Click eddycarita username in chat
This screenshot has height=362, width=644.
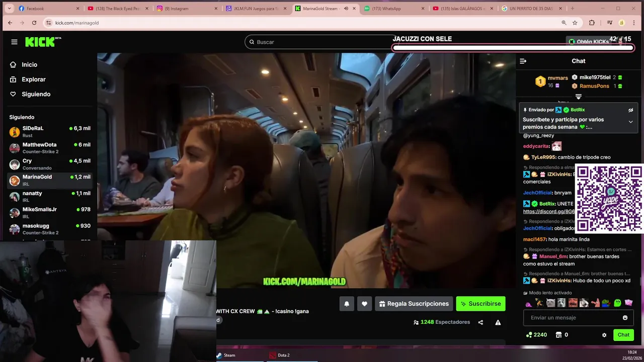click(x=536, y=146)
